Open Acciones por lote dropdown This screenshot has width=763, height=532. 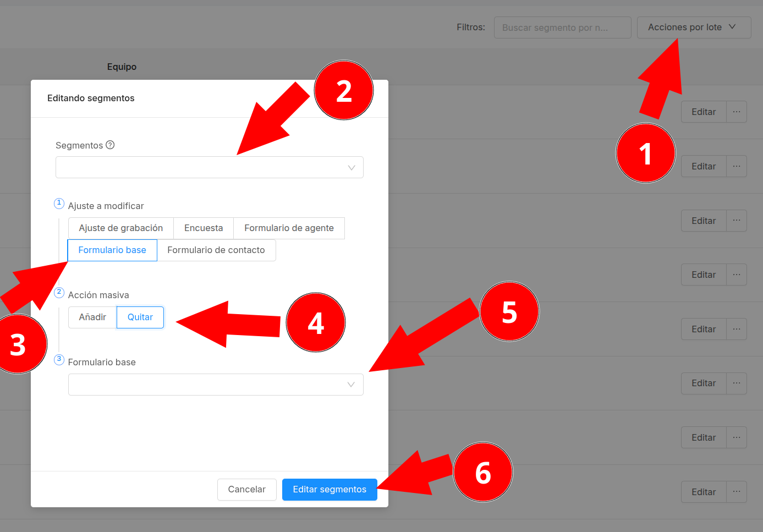[x=693, y=28]
